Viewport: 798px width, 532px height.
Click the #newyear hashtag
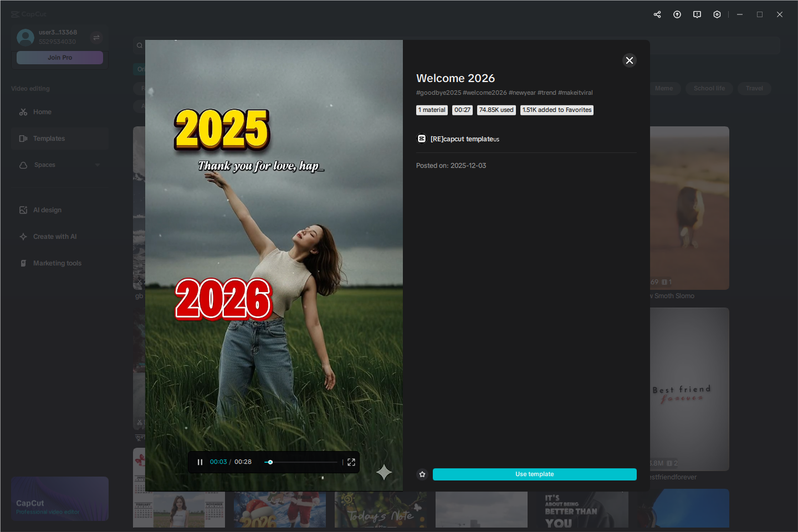coord(522,93)
